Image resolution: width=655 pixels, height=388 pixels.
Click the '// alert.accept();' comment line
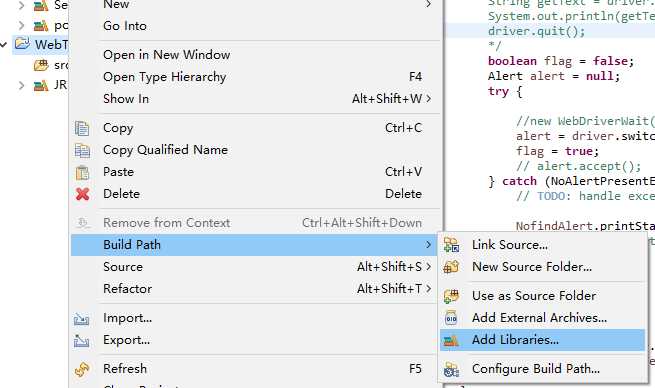(x=579, y=166)
